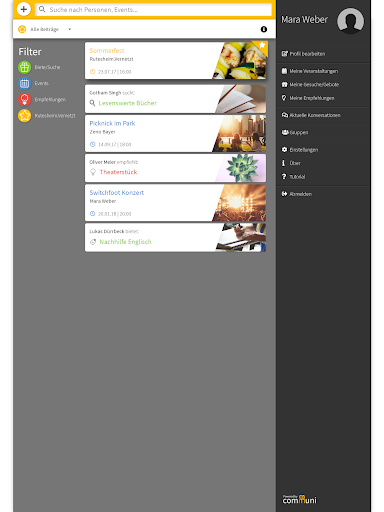Click the Profil bearbeiten edit icon
Screen dimensions: 384x512
(x=284, y=54)
